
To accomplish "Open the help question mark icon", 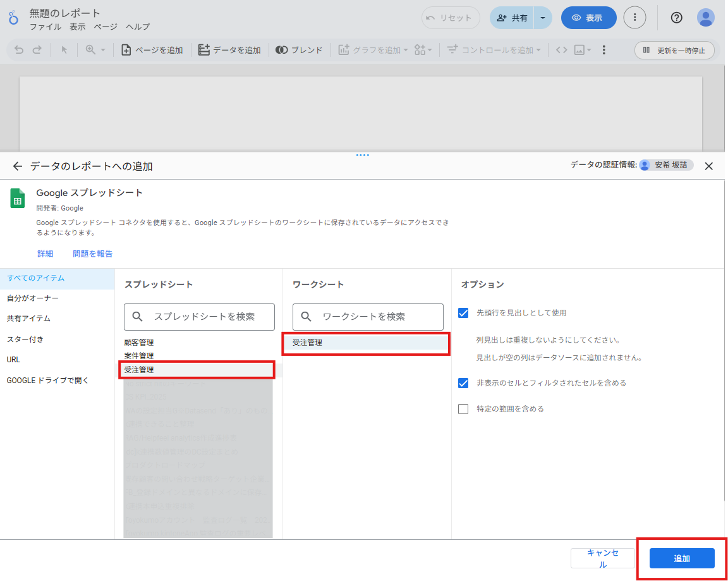I will tap(676, 18).
